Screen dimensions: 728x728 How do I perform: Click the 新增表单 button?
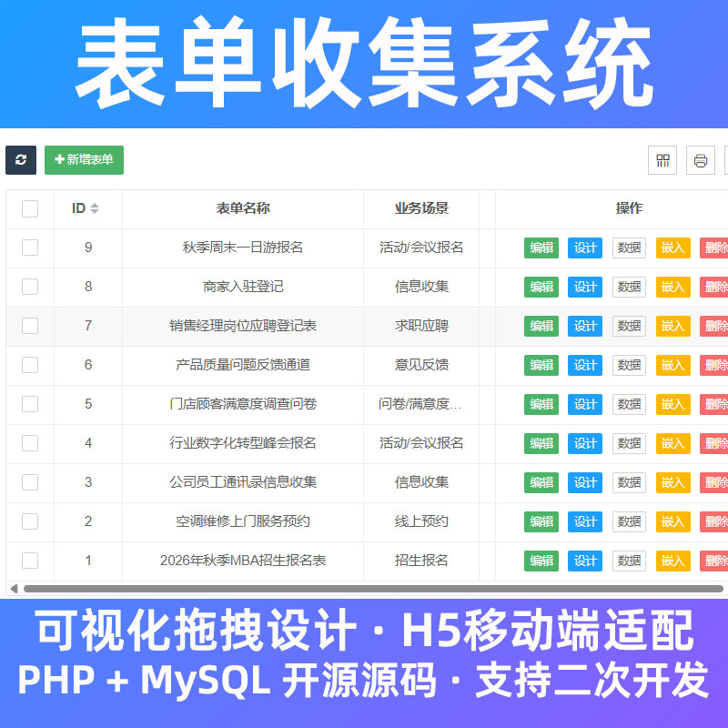point(84,160)
